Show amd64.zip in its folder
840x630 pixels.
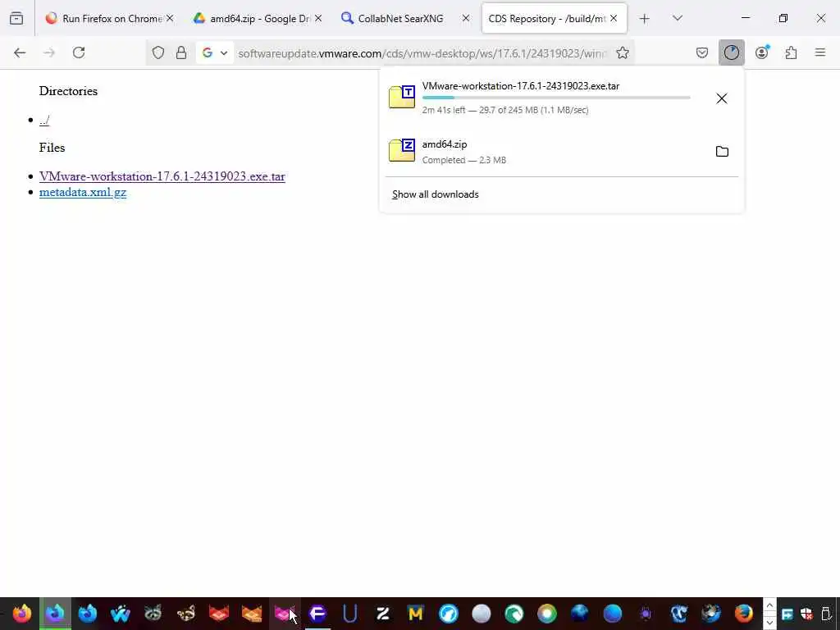tap(722, 152)
